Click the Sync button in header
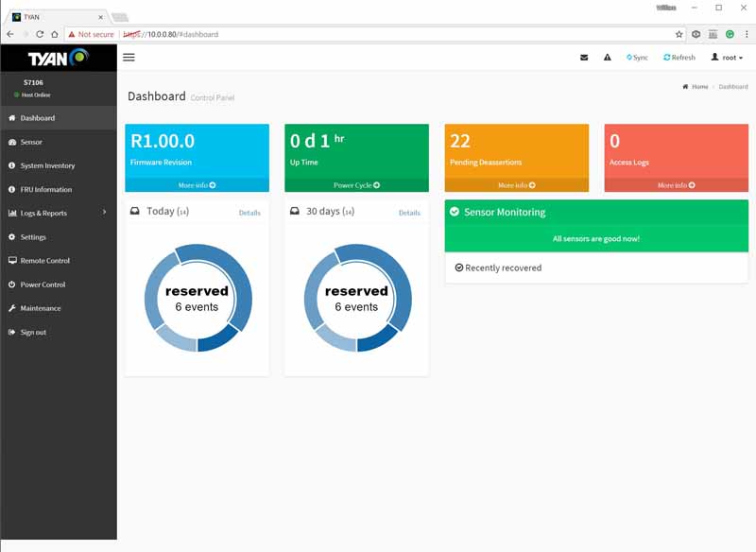The width and height of the screenshot is (756, 552). (637, 58)
